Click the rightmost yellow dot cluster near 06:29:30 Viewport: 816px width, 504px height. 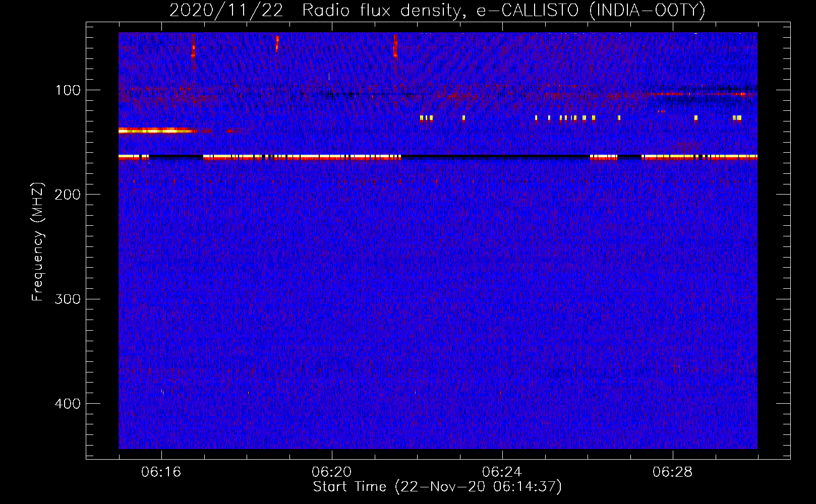click(737, 118)
